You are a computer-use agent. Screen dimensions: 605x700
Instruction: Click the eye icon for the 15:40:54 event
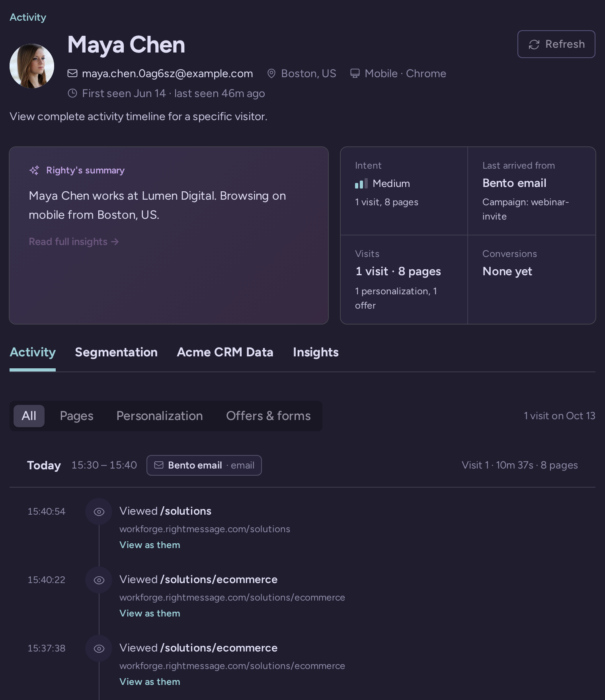[99, 511]
